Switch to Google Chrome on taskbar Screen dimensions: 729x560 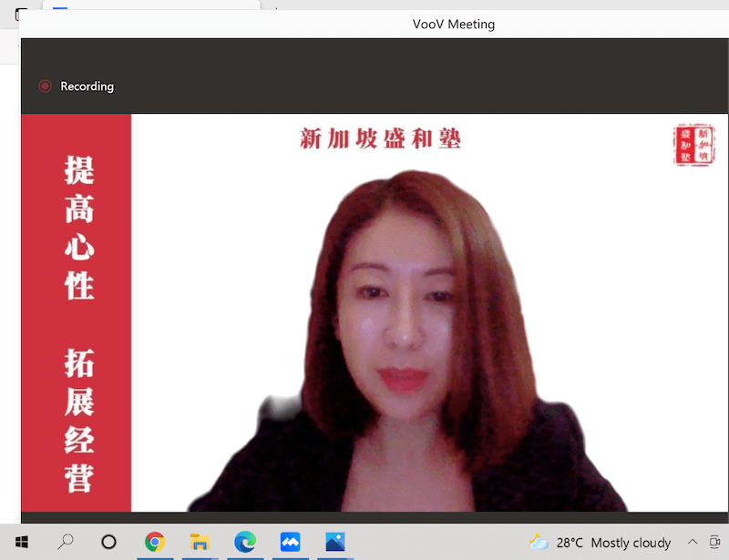155,543
